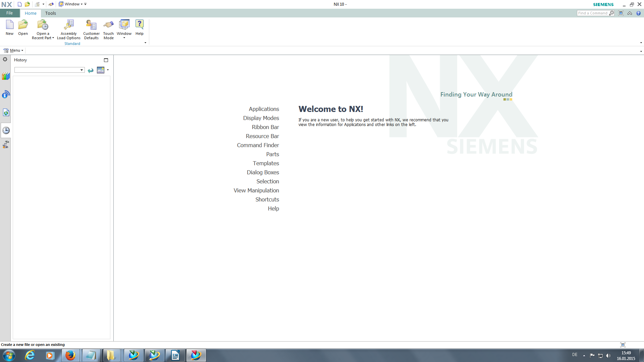This screenshot has height=362, width=644.
Task: Select the History clock tab in resource bar
Action: [x=6, y=130]
